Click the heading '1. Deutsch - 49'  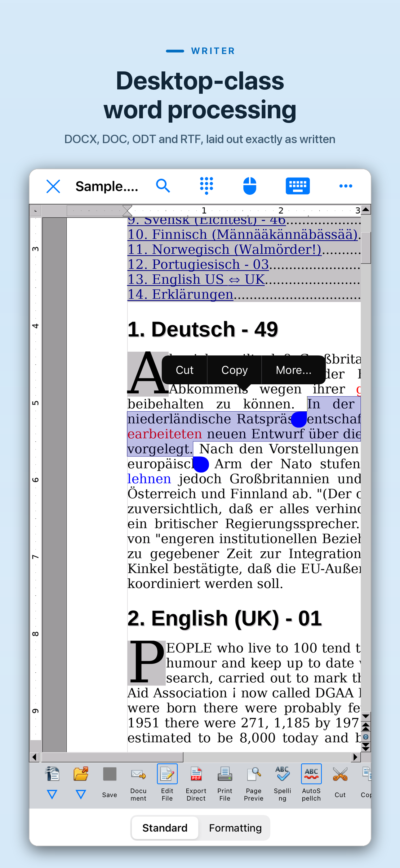[203, 329]
